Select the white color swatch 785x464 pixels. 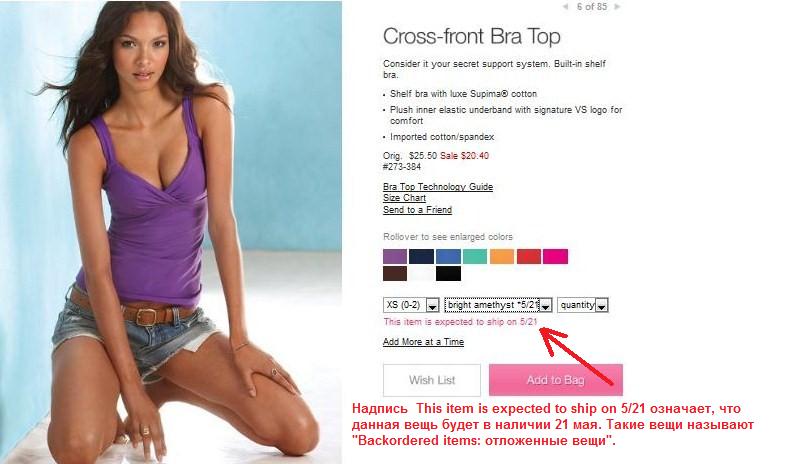pyautogui.click(x=422, y=273)
